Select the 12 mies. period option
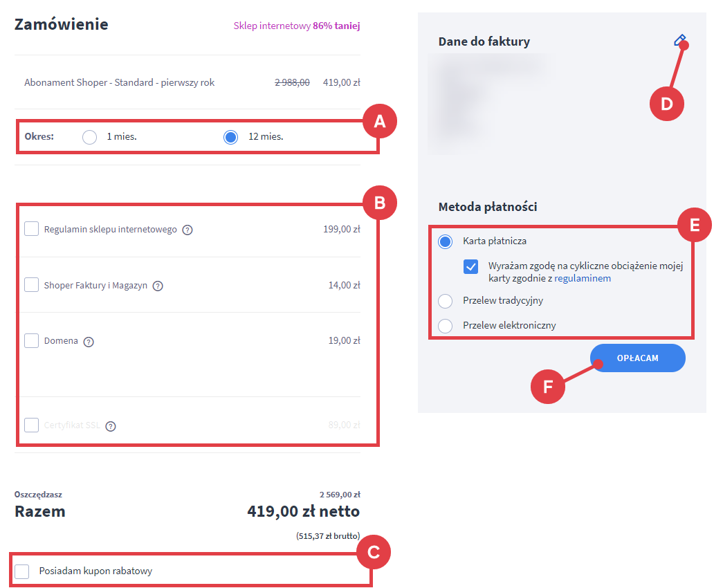The height and width of the screenshot is (588, 714). click(230, 137)
